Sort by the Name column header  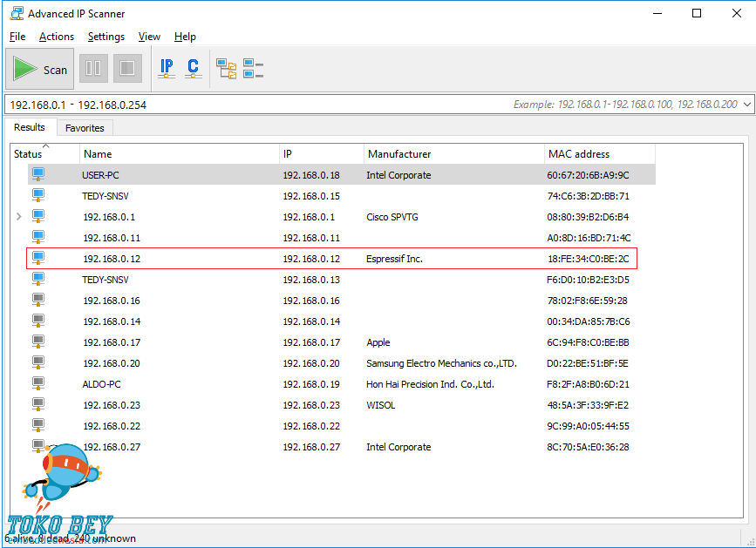pyautogui.click(x=180, y=154)
